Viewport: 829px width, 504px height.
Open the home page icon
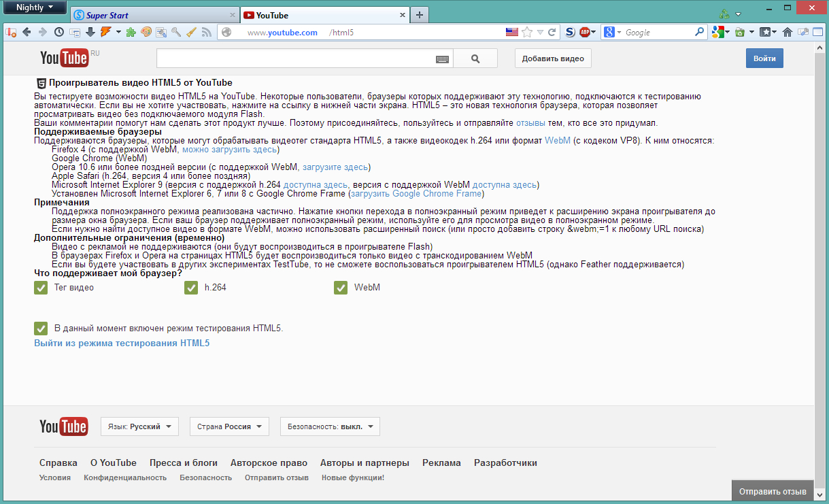click(x=788, y=32)
